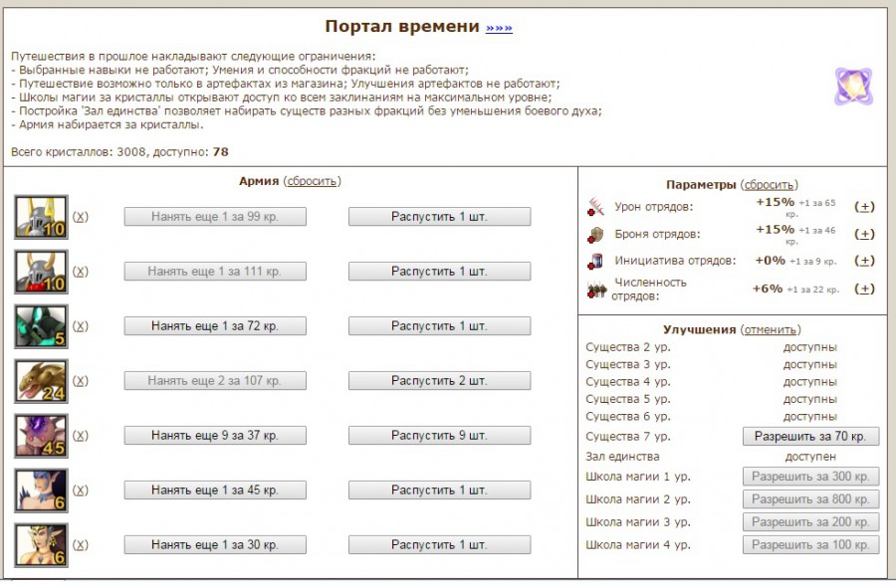Click the green-armored creature portrait
This screenshot has width=896, height=588.
coord(41,326)
